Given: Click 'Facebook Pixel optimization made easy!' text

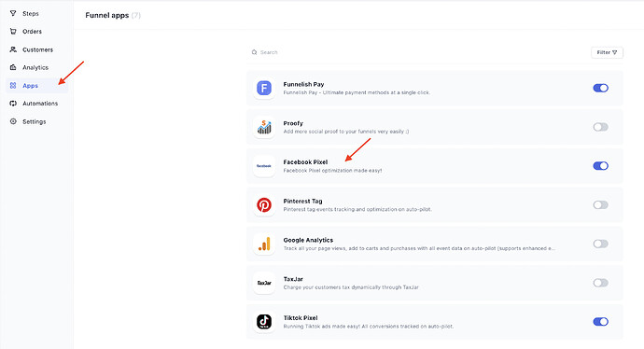Looking at the screenshot, I should tap(332, 171).
